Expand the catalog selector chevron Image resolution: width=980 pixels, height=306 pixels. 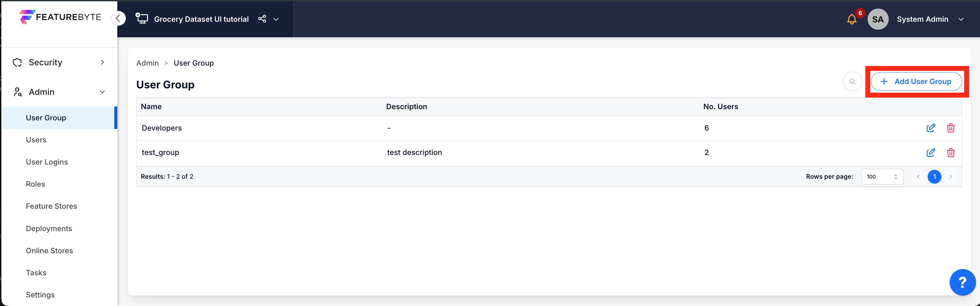tap(276, 19)
